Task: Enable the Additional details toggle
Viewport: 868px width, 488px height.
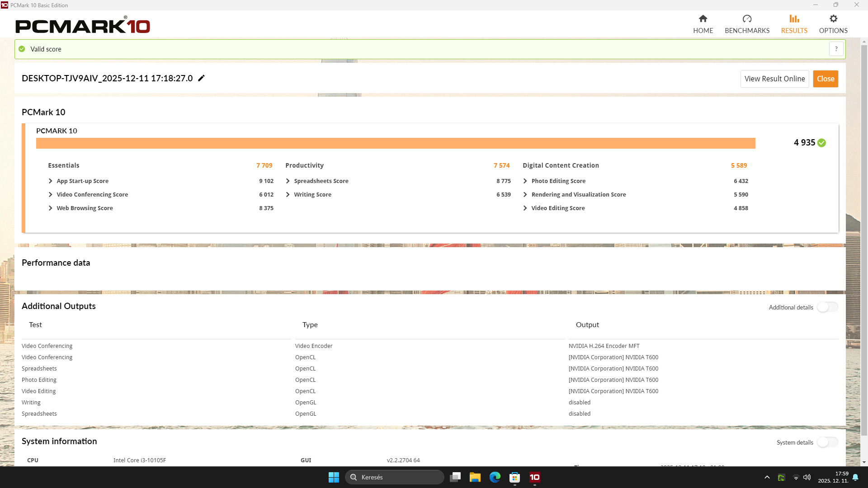Action: tap(827, 307)
